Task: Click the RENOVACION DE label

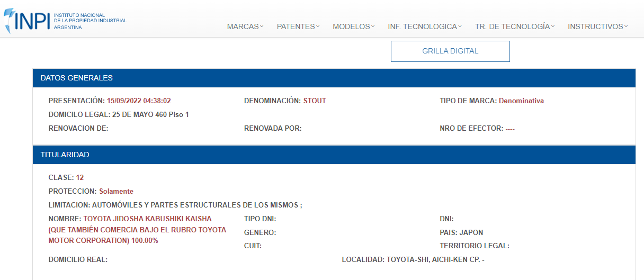Action: (x=78, y=128)
